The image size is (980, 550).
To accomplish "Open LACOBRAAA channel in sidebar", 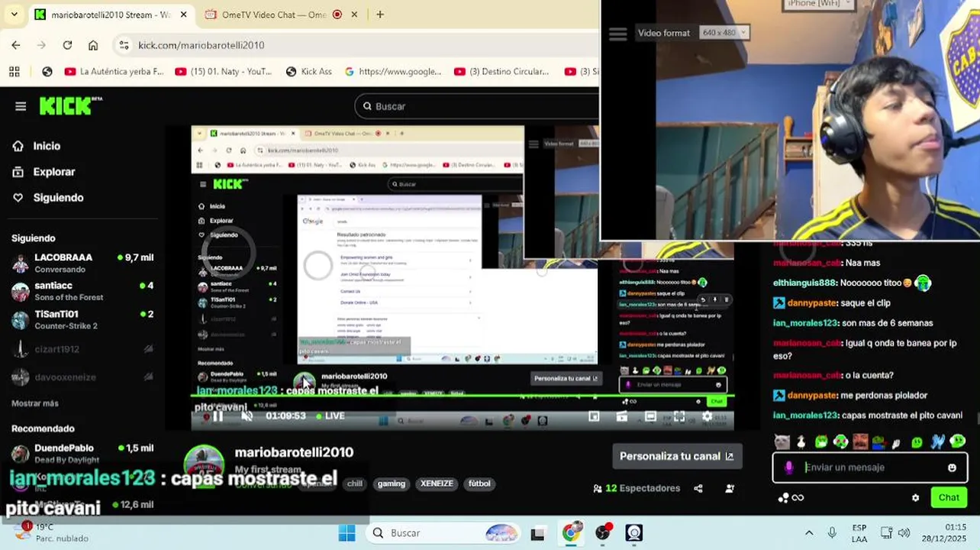I will tap(83, 264).
